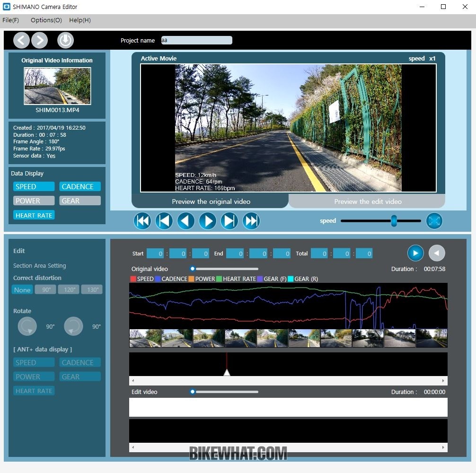The image size is (476, 473).
Task: Click the last filmstrip frame thumbnail
Action: point(432,338)
